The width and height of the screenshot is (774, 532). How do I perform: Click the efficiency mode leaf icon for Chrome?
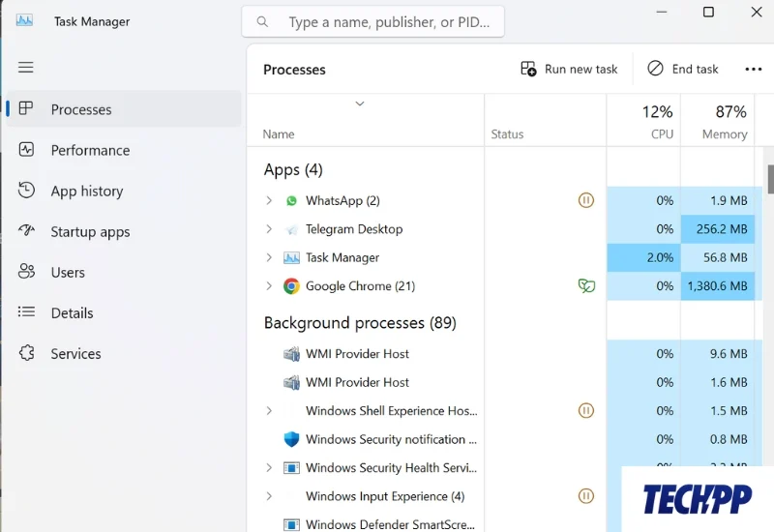[x=585, y=286]
